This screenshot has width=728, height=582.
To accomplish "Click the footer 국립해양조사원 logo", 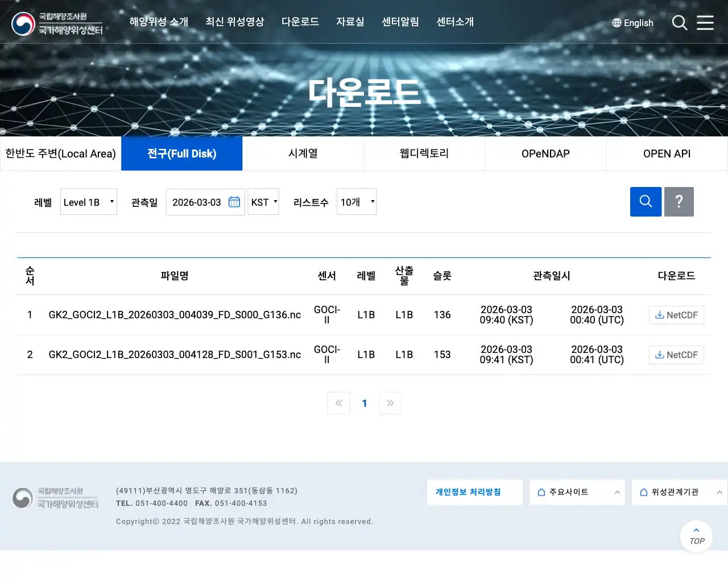I will [55, 498].
